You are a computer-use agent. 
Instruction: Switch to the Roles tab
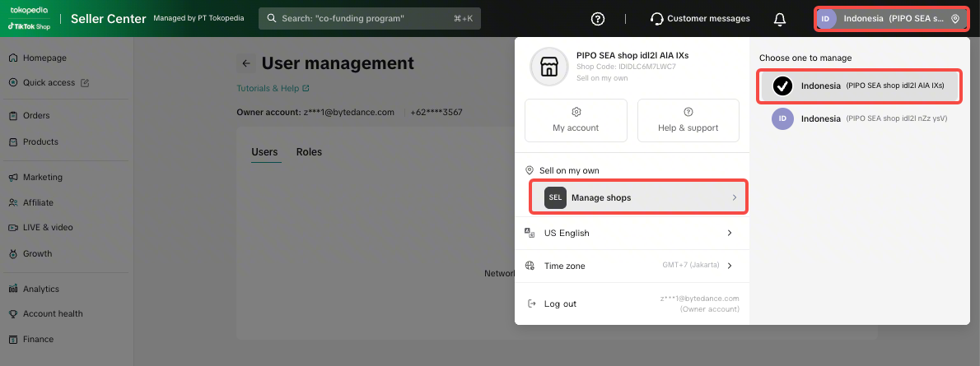point(309,152)
